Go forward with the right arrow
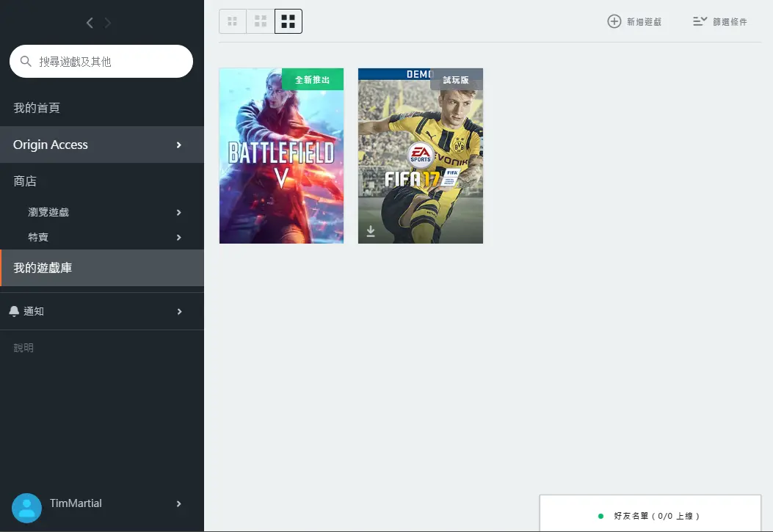The height and width of the screenshot is (532, 773). [107, 23]
